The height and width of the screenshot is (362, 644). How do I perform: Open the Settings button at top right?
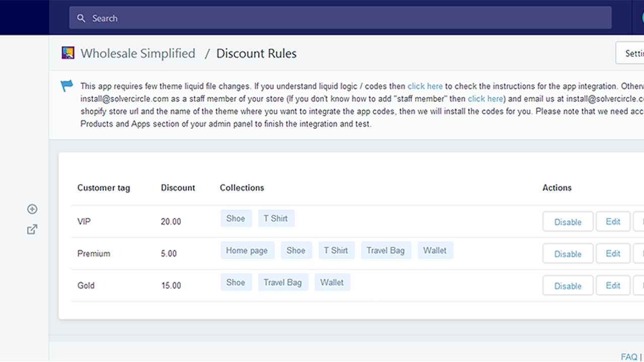coord(633,53)
